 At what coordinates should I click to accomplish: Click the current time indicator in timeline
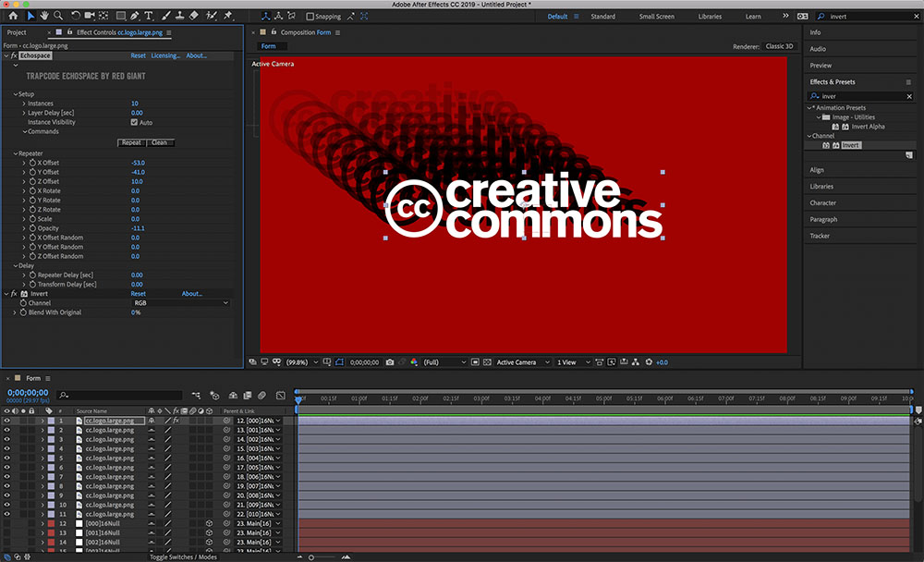click(298, 400)
